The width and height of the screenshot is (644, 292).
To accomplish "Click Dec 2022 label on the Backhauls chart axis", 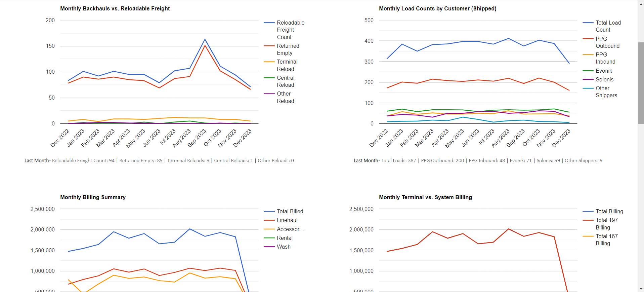I will (60, 138).
